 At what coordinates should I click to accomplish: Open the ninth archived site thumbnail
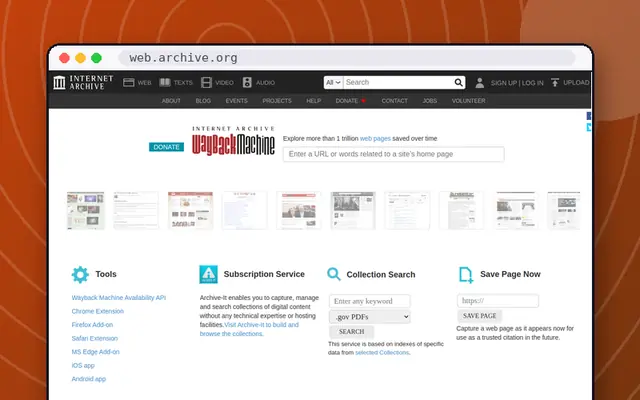point(516,211)
